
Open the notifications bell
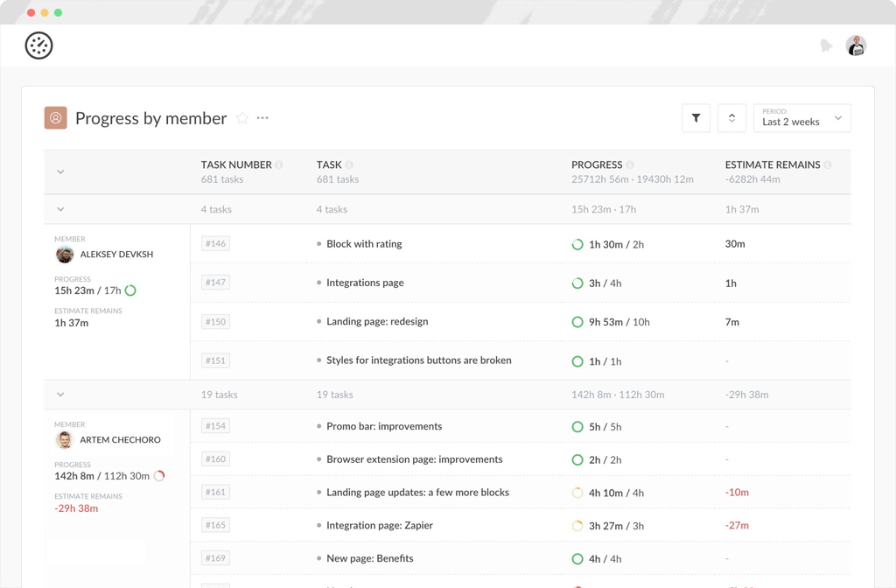tap(826, 45)
